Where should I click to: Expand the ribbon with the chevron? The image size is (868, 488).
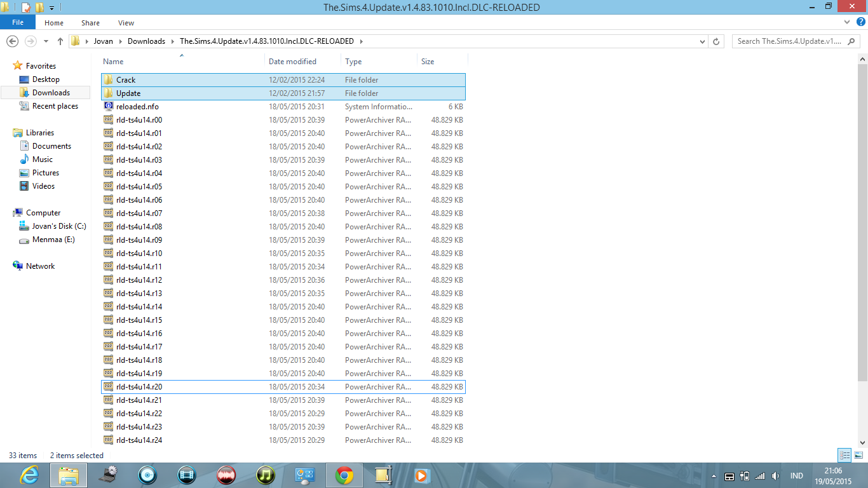(x=847, y=22)
